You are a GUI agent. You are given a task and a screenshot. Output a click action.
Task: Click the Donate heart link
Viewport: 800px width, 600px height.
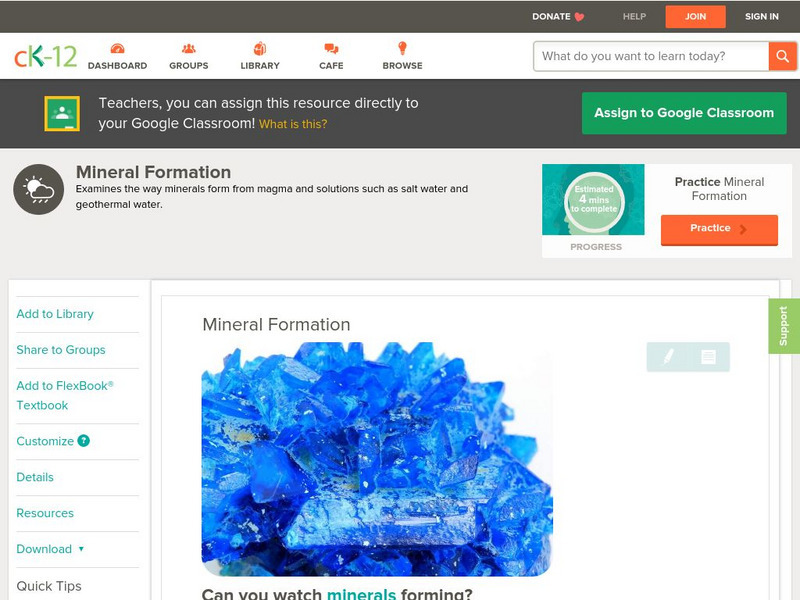558,16
